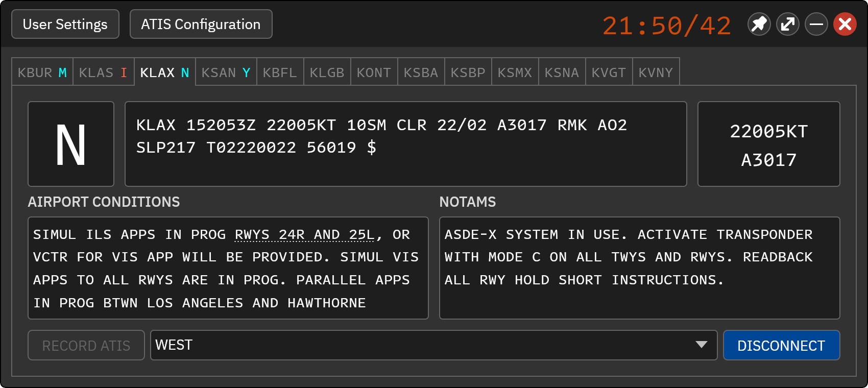Switch to the KBUR tab
Screen dimensions: 868x388
(x=42, y=72)
